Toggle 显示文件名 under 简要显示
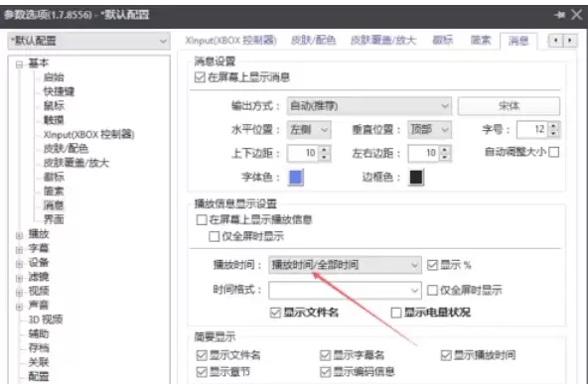 202,355
